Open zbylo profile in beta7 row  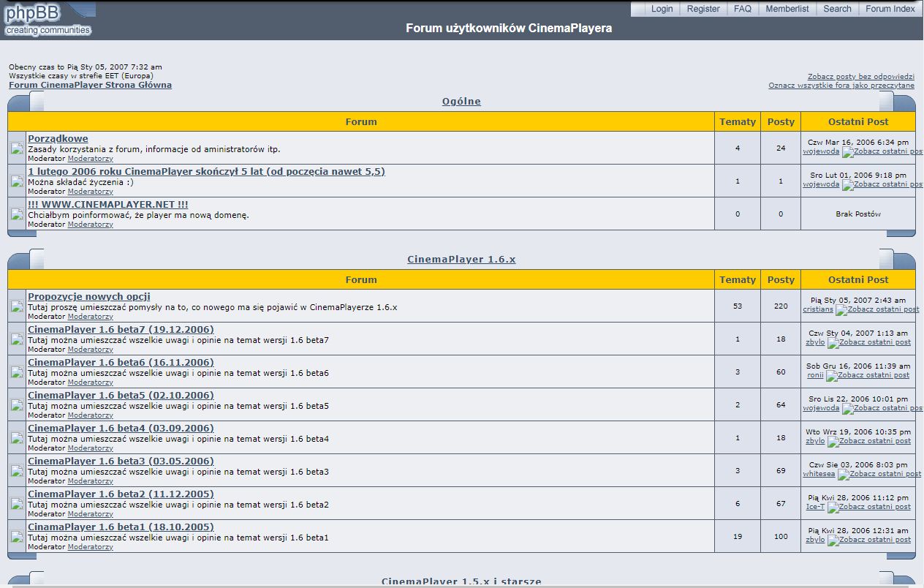tap(815, 342)
